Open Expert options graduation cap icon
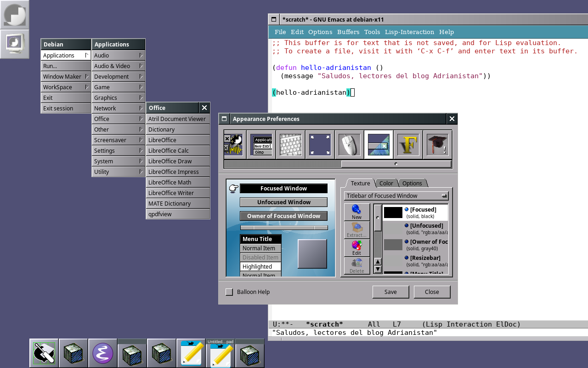The width and height of the screenshot is (588, 368). 437,145
